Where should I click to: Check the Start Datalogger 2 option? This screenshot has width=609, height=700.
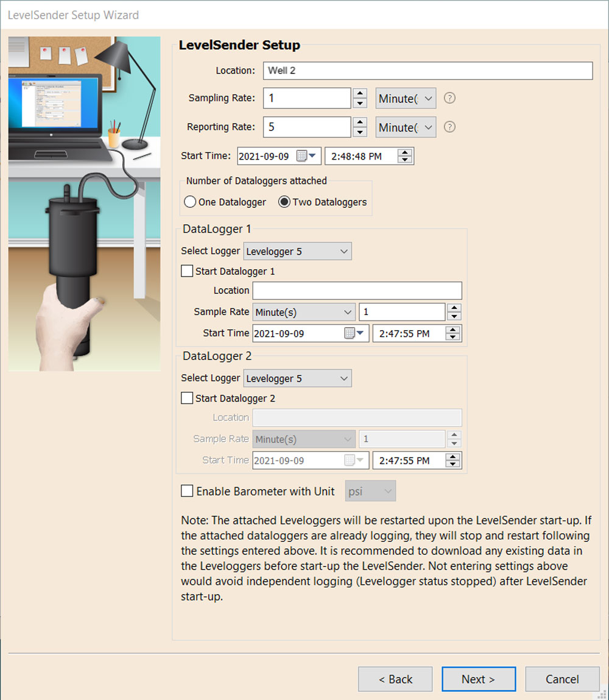point(186,398)
